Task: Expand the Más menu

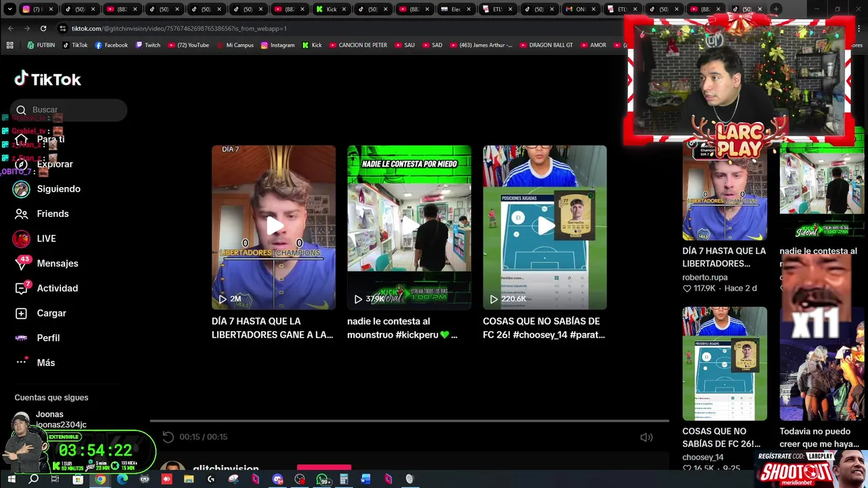Action: pos(46,363)
